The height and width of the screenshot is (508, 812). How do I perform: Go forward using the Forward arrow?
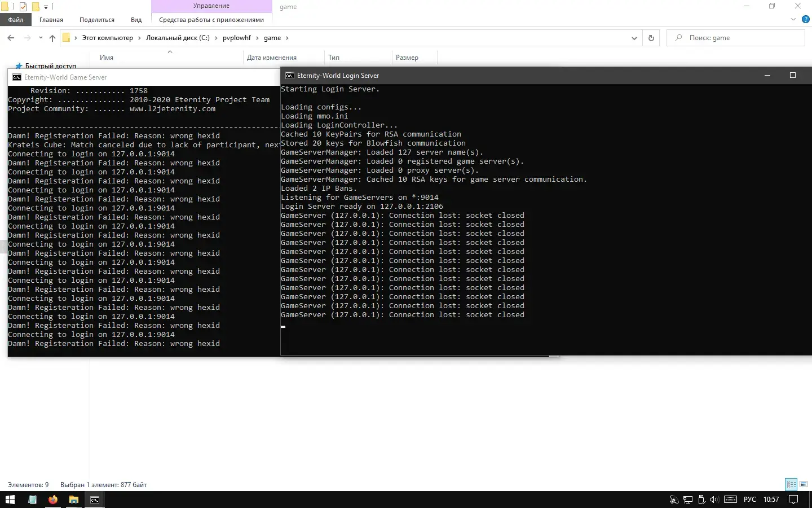27,38
